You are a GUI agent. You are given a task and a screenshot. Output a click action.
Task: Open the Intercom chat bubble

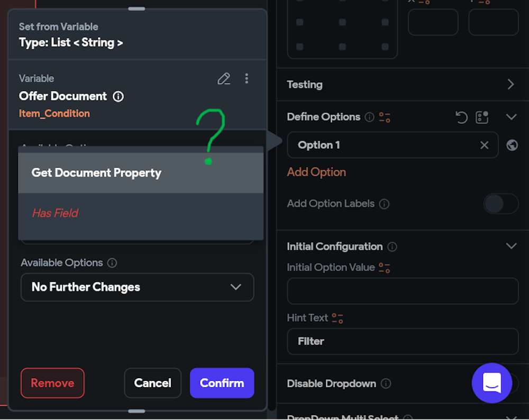point(492,383)
